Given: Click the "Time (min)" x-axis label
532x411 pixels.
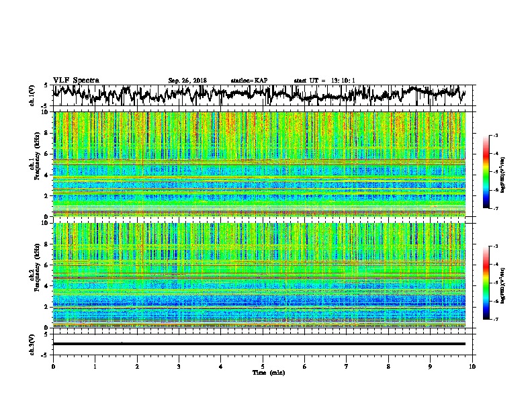Looking at the screenshot, I should click(x=269, y=373).
